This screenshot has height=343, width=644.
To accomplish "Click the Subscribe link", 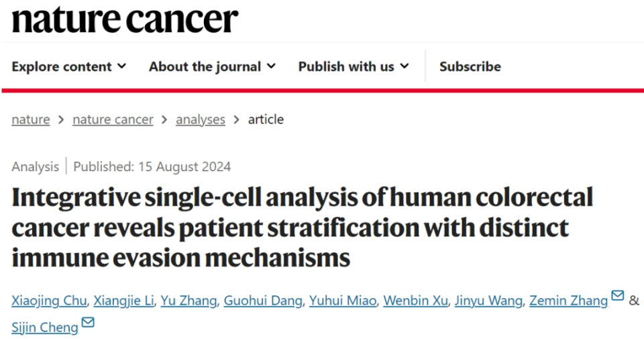I will coord(470,66).
